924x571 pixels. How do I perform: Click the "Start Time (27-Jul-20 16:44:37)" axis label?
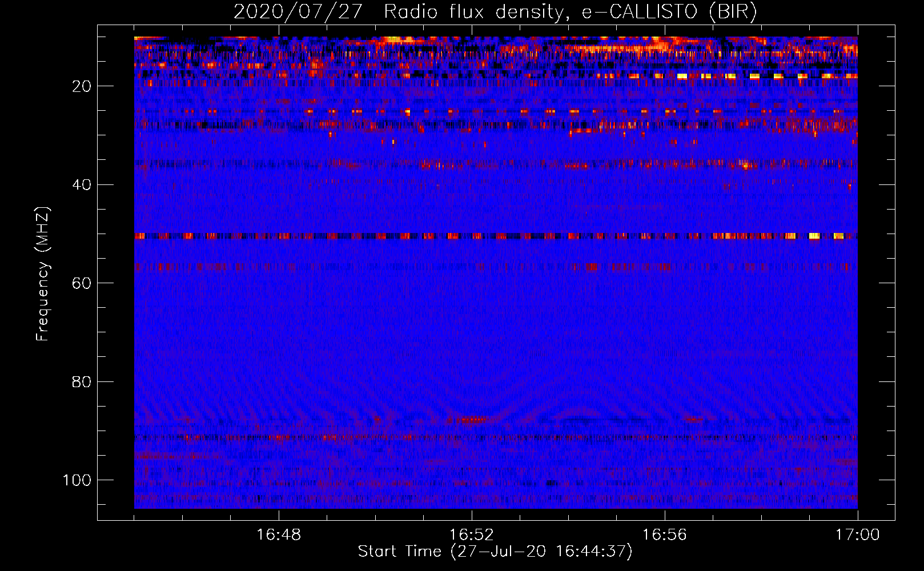click(x=495, y=552)
